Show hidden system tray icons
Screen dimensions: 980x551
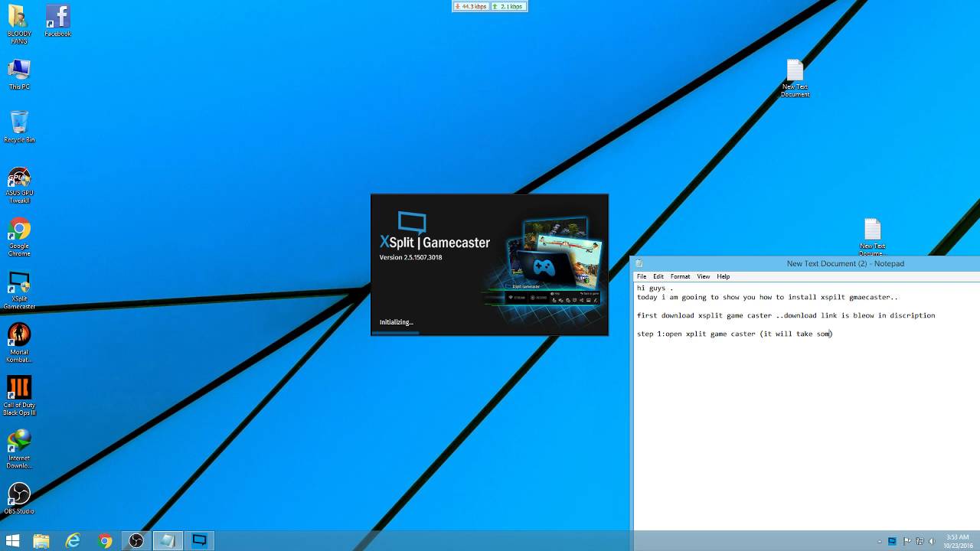coord(878,541)
